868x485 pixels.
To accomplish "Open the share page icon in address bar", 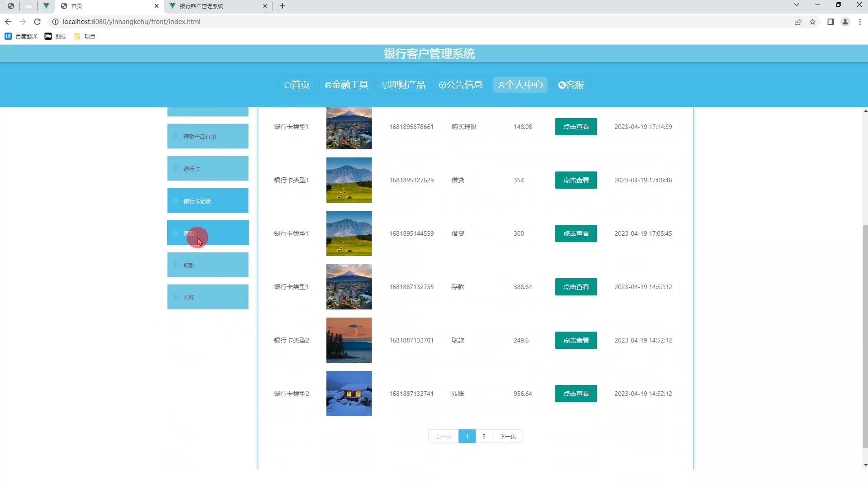I will (798, 22).
